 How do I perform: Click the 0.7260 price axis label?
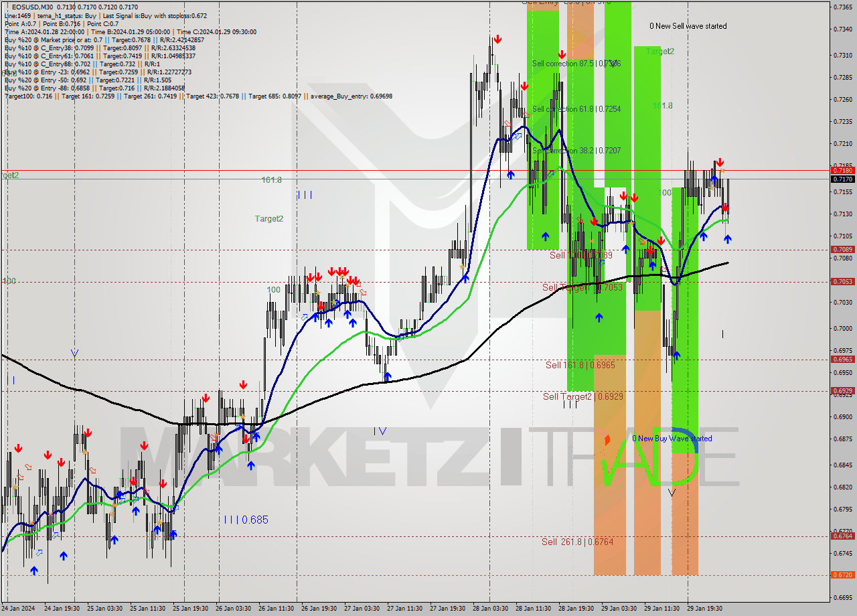(842, 100)
